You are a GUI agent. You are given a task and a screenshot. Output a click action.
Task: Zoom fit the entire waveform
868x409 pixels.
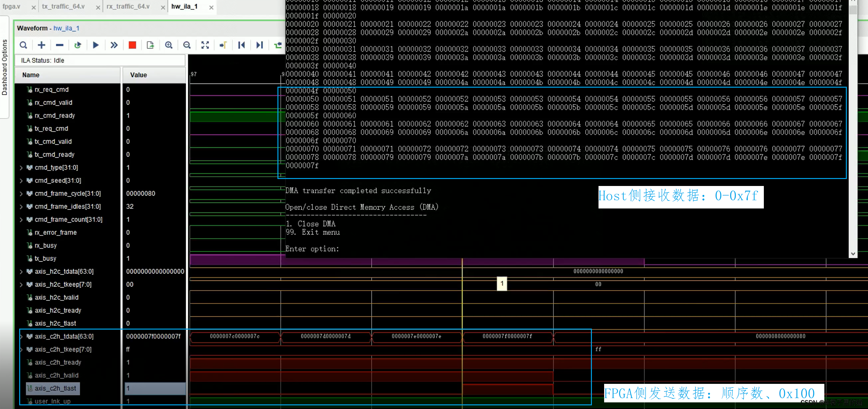205,45
